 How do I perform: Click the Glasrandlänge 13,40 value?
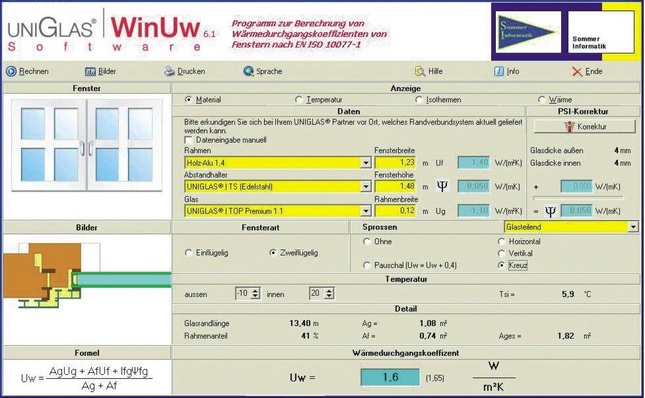click(x=300, y=324)
